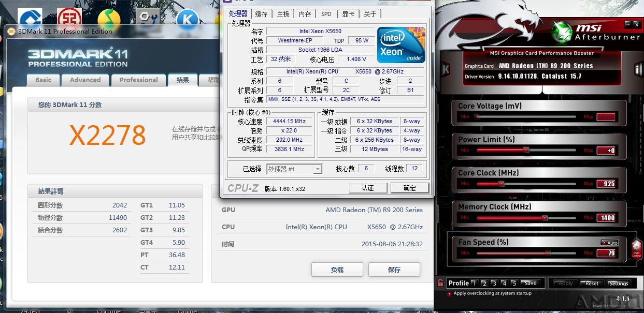Click the Memory Clock slider handle
The width and height of the screenshot is (644, 313).
(x=545, y=218)
